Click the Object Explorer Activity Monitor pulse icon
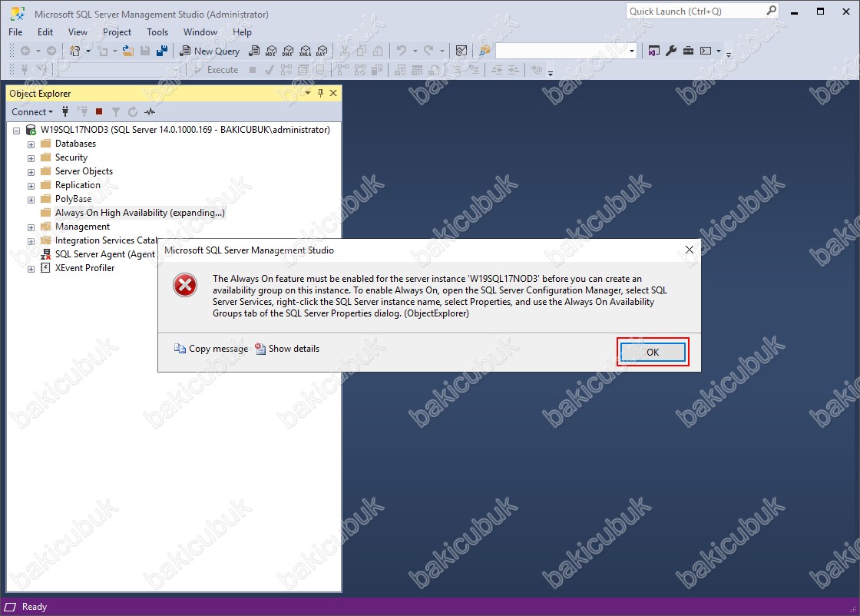Image resolution: width=860 pixels, height=616 pixels. coord(150,112)
